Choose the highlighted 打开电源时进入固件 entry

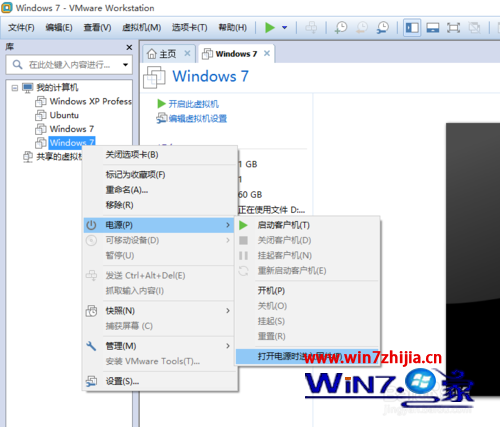(x=308, y=356)
